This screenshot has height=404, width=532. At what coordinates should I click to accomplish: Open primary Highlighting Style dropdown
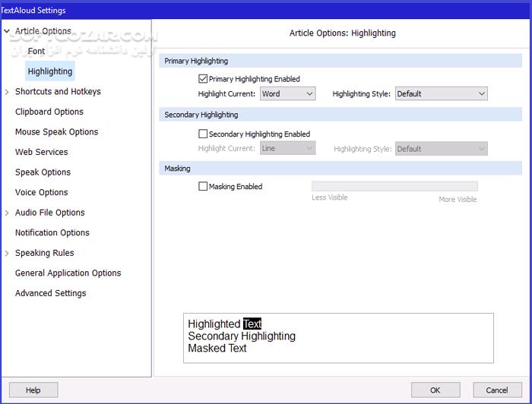pos(441,94)
